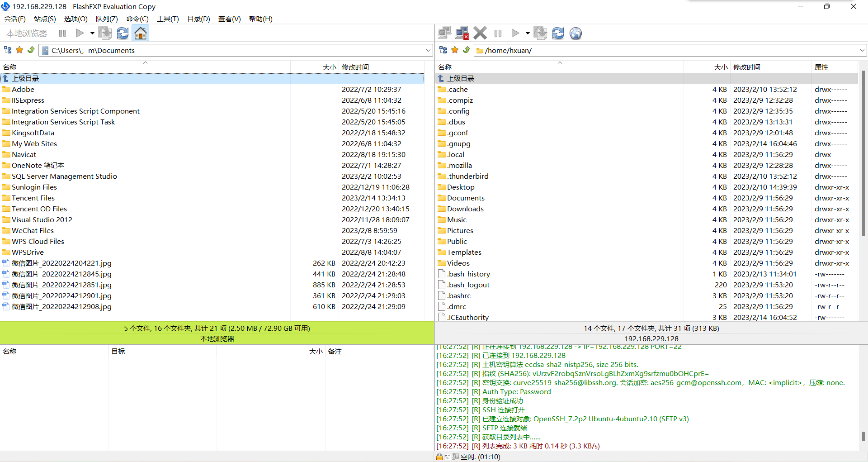Open the remote site browser globe icon
Screen dimensions: 868x462
576,33
